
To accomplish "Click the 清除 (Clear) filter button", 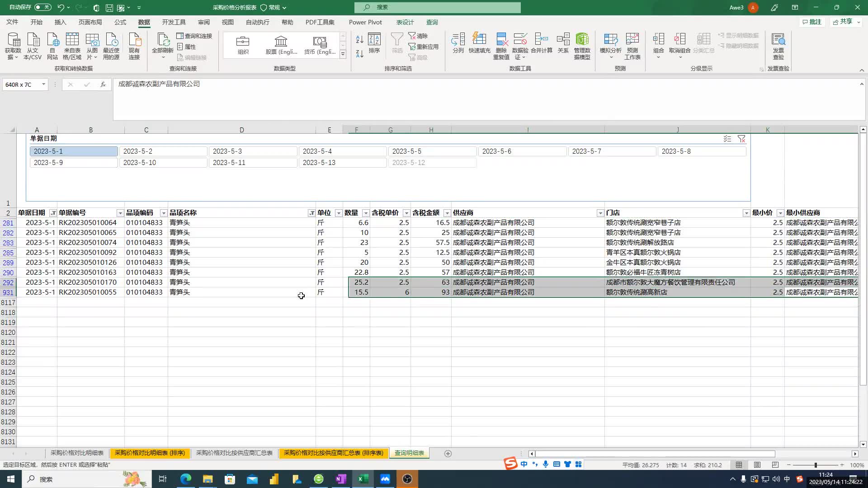I will [418, 36].
